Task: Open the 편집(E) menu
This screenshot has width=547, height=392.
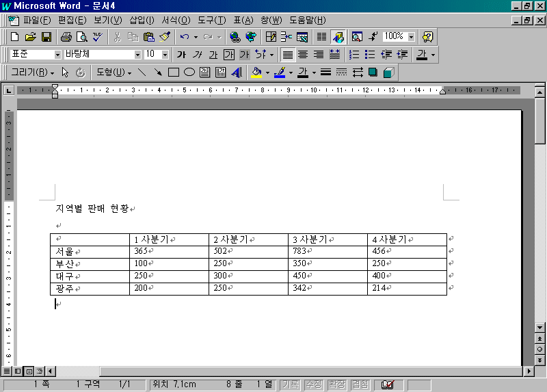Action: (72, 21)
